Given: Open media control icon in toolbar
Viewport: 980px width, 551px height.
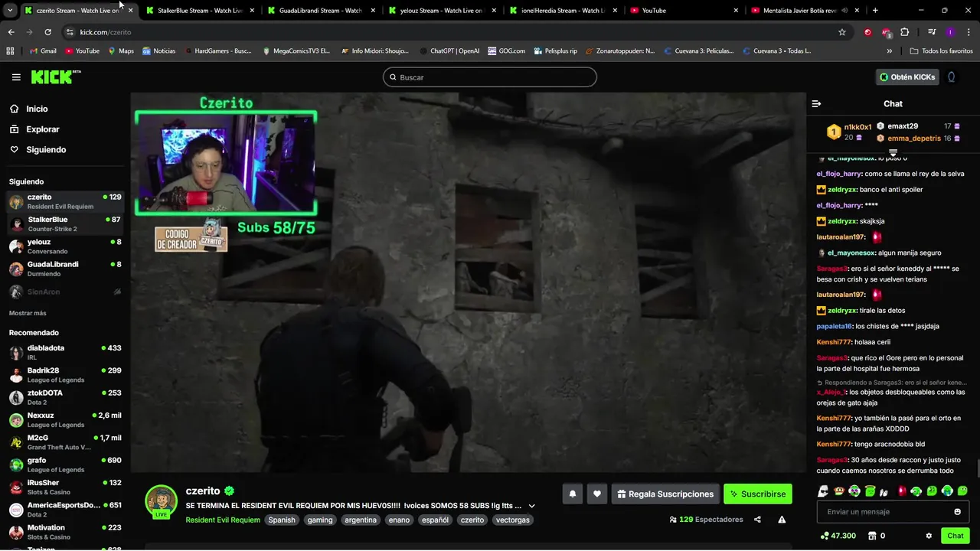Looking at the screenshot, I should 932,32.
